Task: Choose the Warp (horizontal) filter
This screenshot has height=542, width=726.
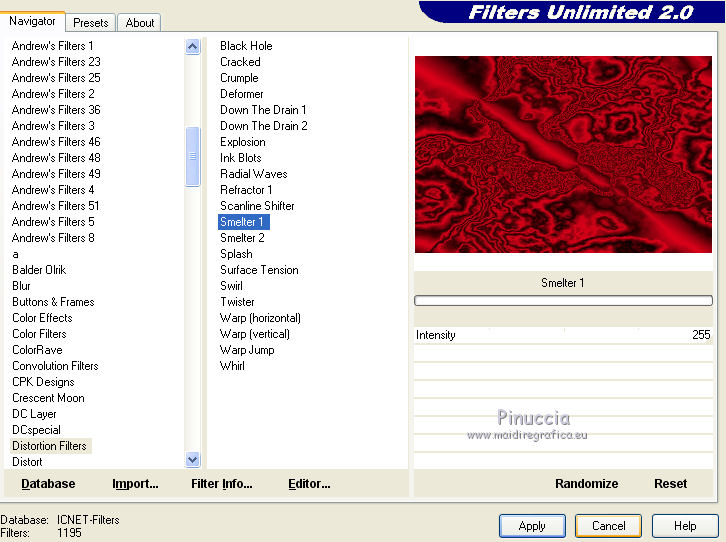Action: (x=260, y=318)
